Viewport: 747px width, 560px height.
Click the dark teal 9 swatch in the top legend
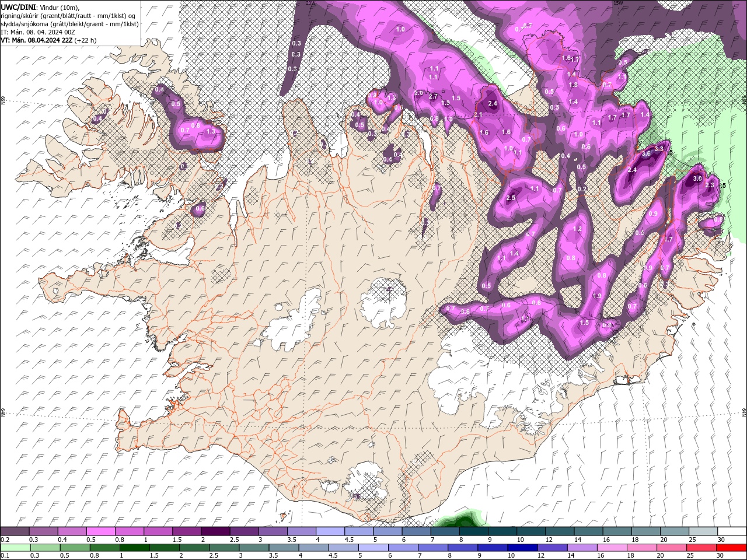click(502, 531)
